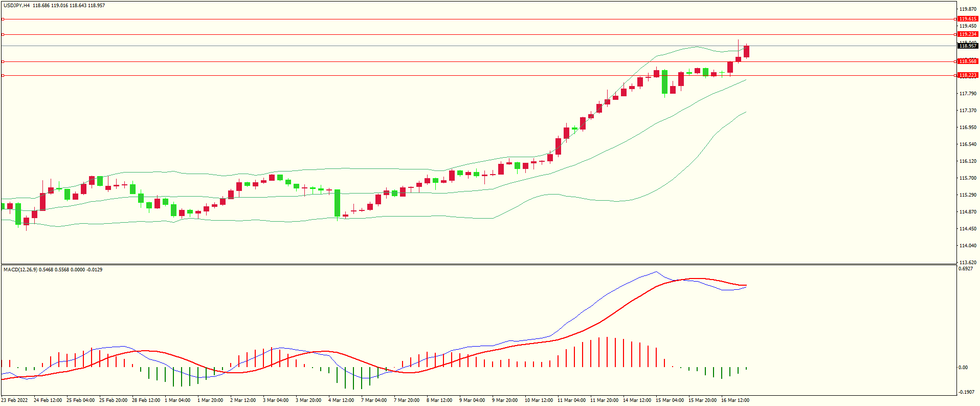This screenshot has height=406, width=980.
Task: Click the 15 Mar 04:00 time label
Action: coord(670,400)
